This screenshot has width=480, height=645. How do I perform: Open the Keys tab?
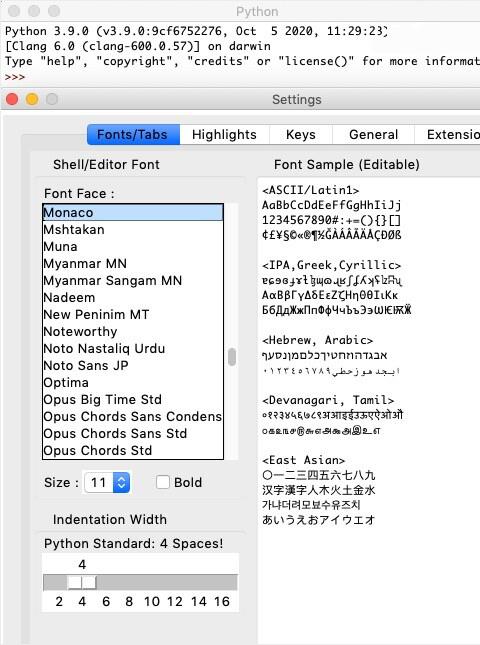click(301, 135)
